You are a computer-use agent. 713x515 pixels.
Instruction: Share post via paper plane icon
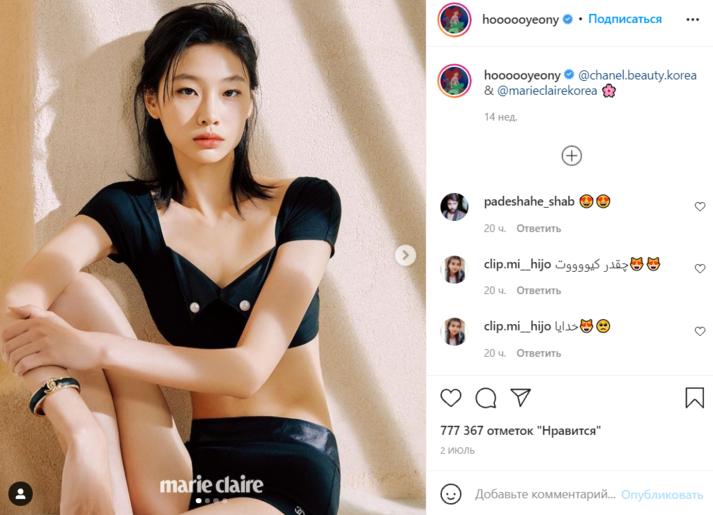[x=521, y=397]
